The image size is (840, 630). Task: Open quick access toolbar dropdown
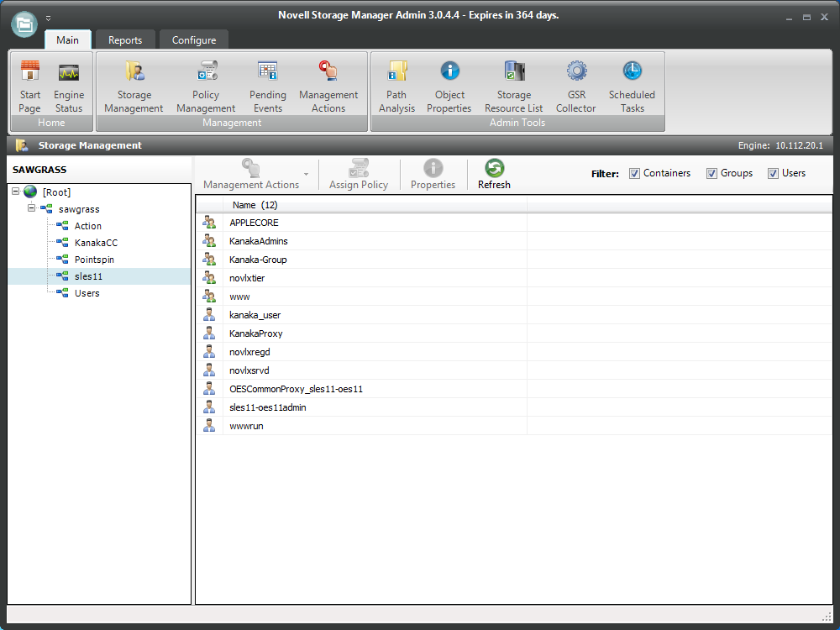click(x=48, y=18)
